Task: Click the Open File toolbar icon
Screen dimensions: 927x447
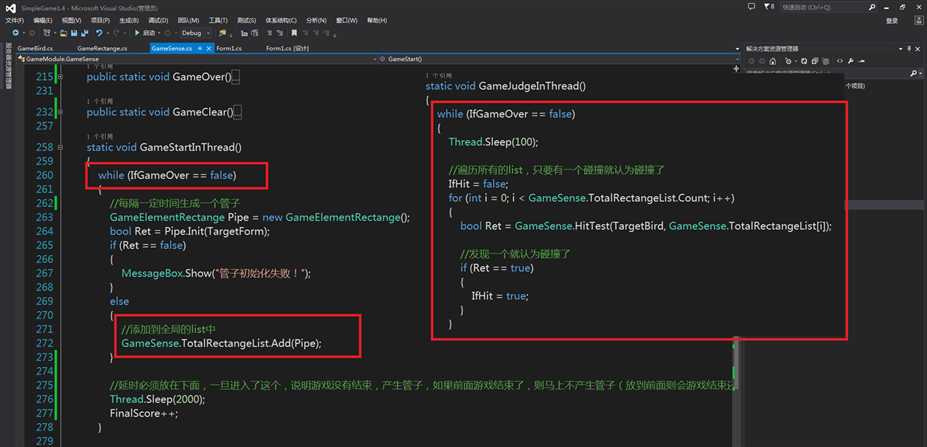Action: [x=63, y=33]
